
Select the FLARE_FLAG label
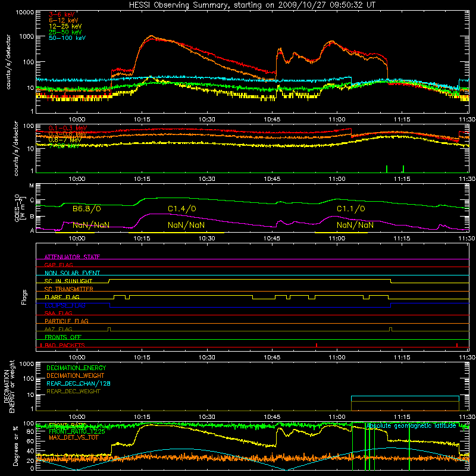point(62,297)
